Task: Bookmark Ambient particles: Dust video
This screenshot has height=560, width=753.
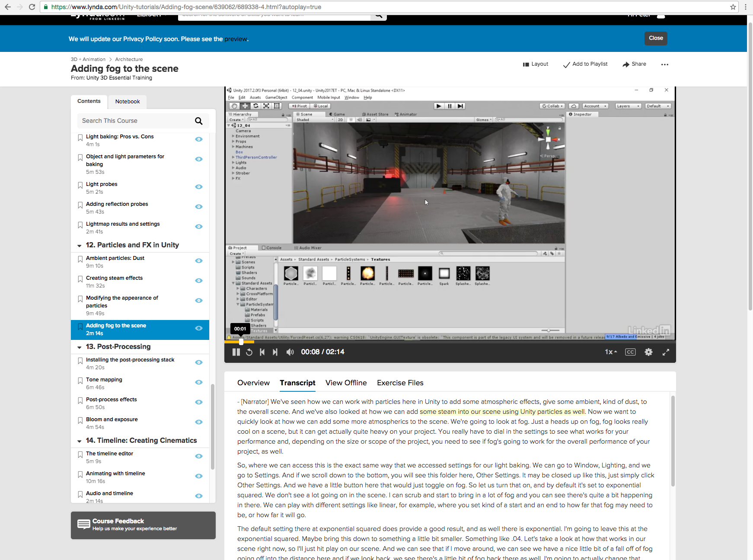Action: click(80, 259)
